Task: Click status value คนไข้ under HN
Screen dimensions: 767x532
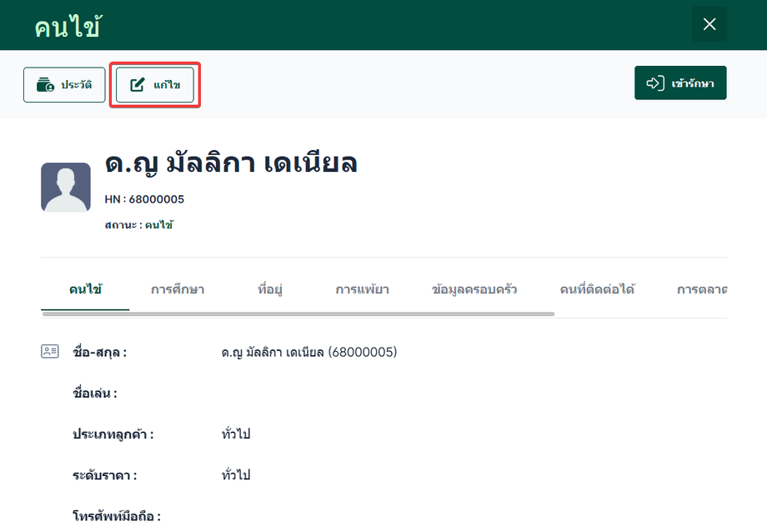Action: tap(159, 224)
